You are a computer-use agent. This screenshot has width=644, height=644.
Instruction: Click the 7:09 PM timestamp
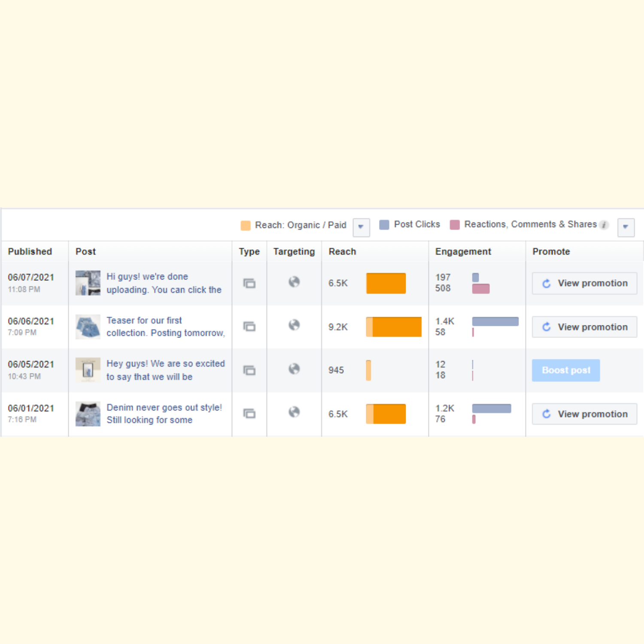22,332
